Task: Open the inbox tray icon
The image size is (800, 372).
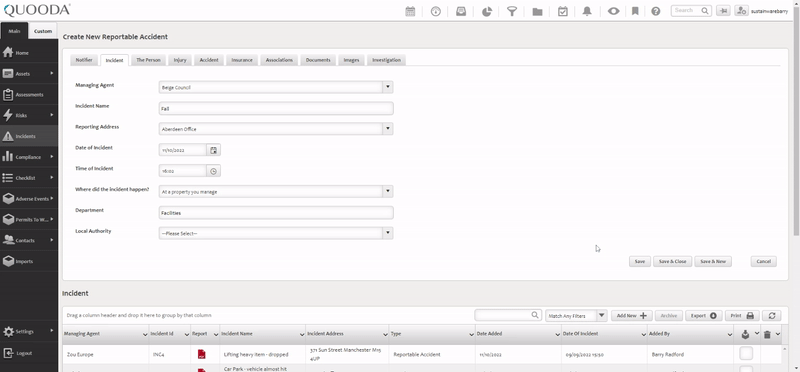Action: pyautogui.click(x=461, y=11)
